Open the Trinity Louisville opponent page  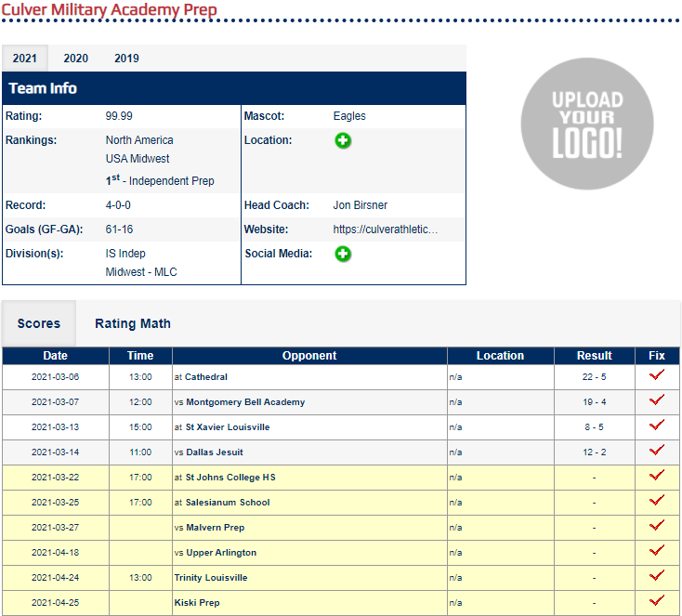click(211, 577)
